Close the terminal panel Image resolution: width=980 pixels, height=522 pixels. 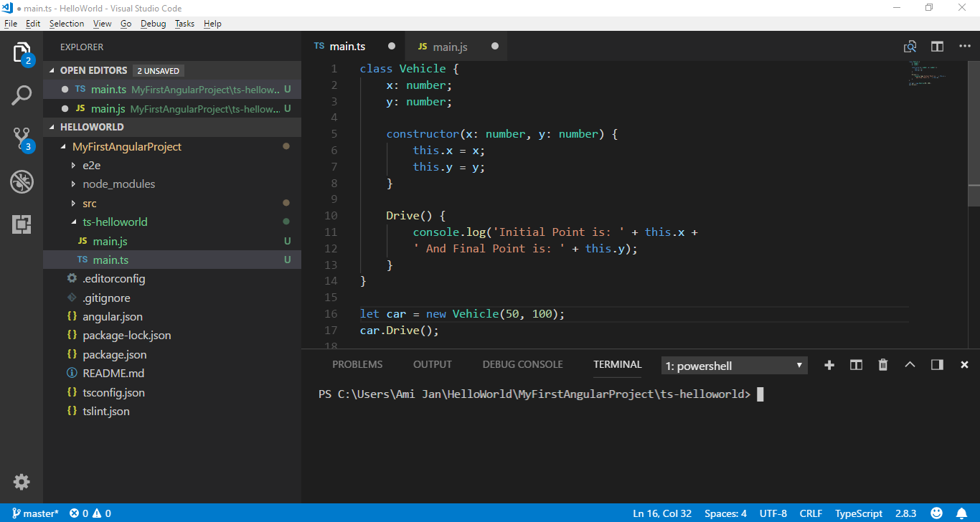pos(964,365)
